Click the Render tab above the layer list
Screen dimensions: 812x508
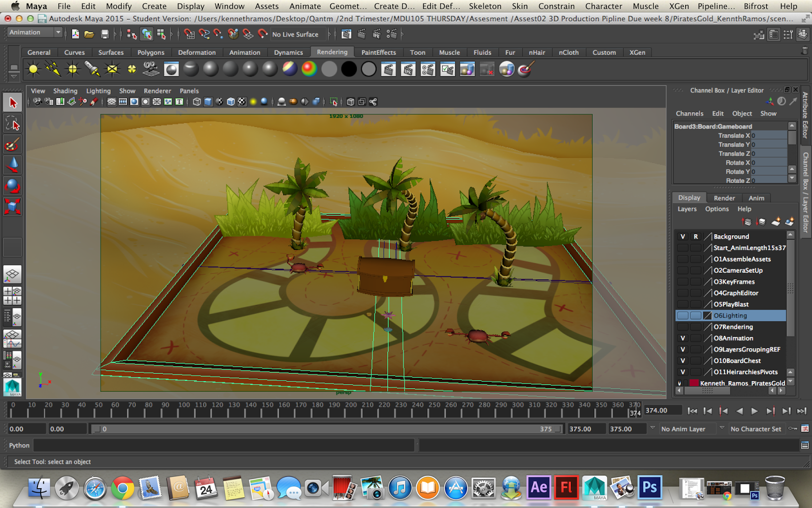click(x=724, y=198)
